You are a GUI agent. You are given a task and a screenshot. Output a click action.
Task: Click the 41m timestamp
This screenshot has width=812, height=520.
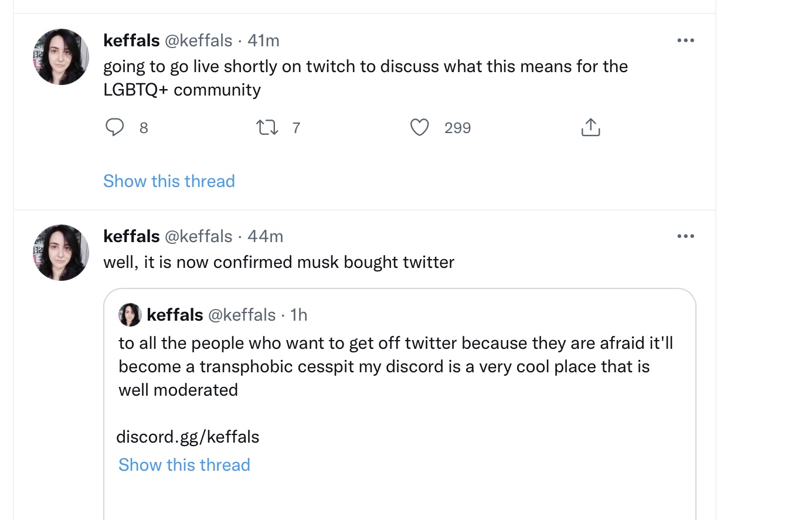263,40
